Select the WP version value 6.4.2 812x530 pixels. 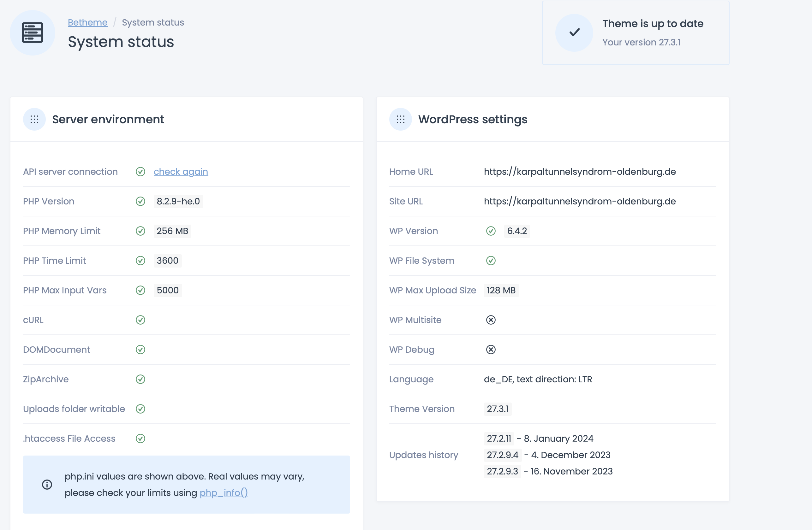pyautogui.click(x=517, y=231)
